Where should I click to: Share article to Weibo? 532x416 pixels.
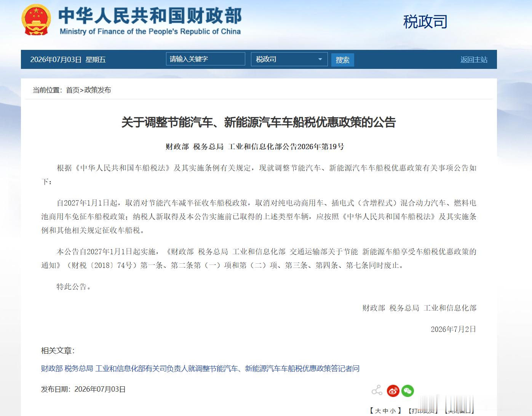pos(393,390)
